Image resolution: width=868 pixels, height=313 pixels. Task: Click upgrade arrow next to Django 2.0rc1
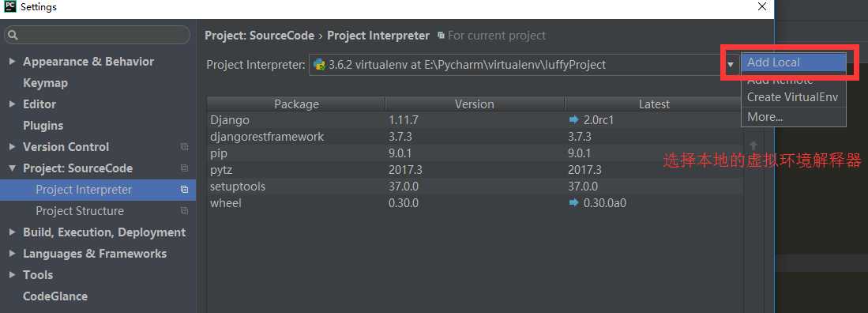pyautogui.click(x=573, y=119)
